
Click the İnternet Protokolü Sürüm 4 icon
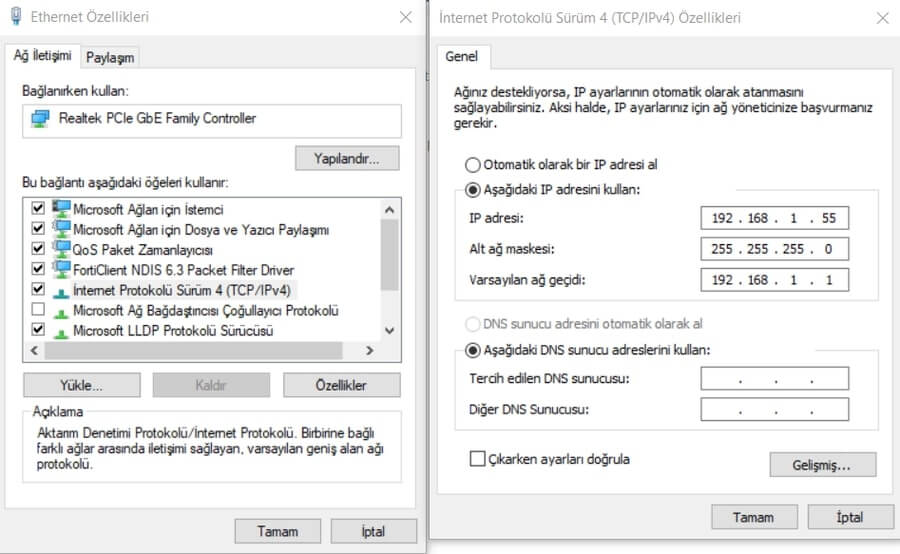pos(62,290)
